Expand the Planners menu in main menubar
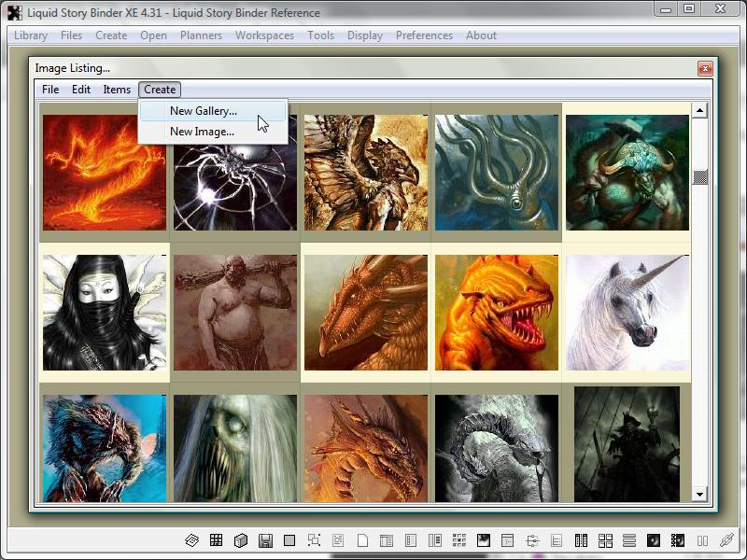Screen dimensions: 747x560 202,35
